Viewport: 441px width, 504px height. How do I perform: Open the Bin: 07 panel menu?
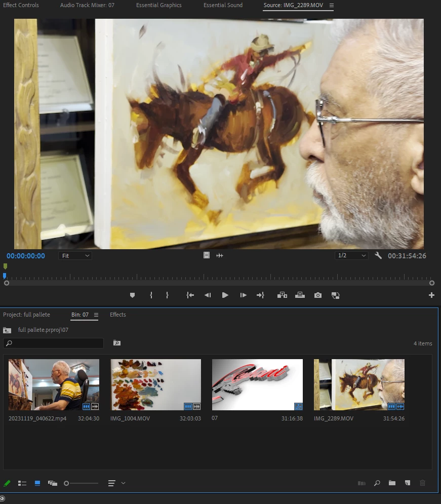pos(96,315)
